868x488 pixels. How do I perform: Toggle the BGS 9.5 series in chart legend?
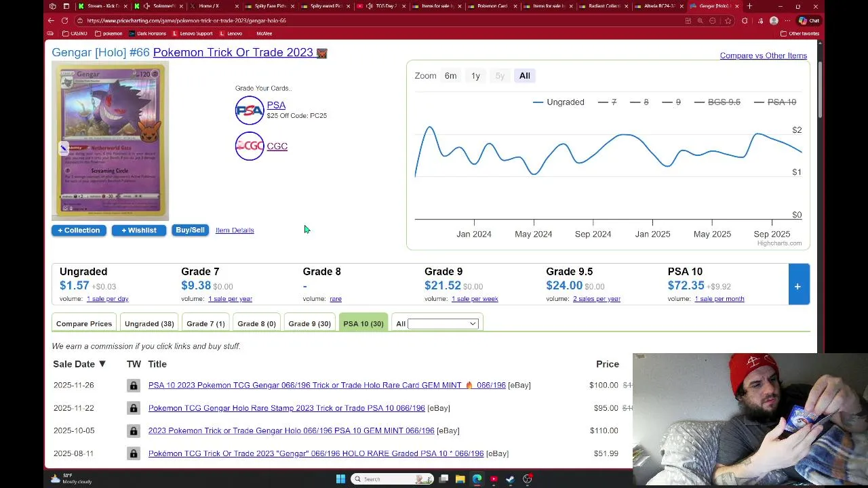pos(717,102)
